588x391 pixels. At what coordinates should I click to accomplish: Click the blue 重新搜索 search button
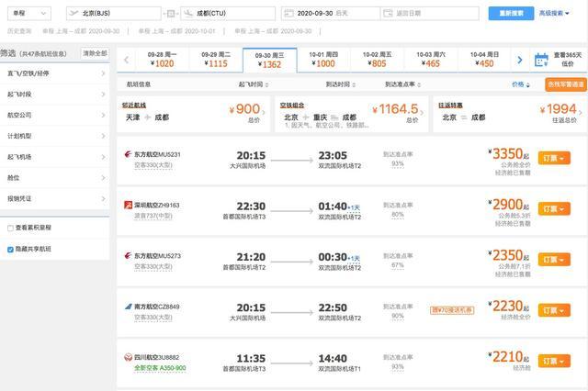coord(511,13)
